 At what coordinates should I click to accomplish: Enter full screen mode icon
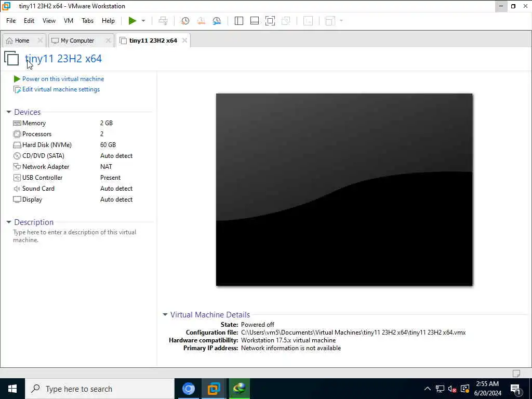click(270, 21)
